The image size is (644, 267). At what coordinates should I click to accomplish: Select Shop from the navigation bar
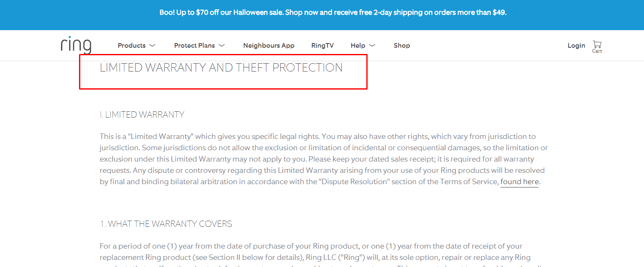point(401,45)
